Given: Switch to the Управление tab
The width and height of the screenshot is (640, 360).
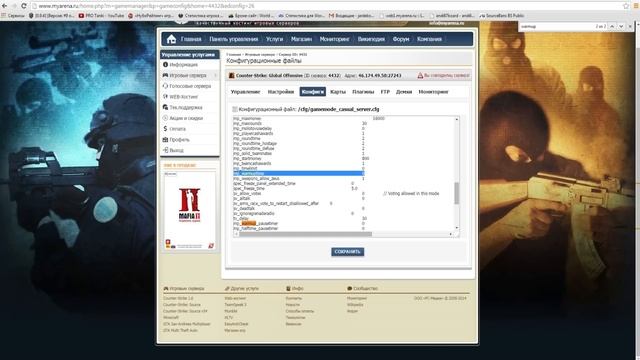Looking at the screenshot, I should tap(245, 92).
